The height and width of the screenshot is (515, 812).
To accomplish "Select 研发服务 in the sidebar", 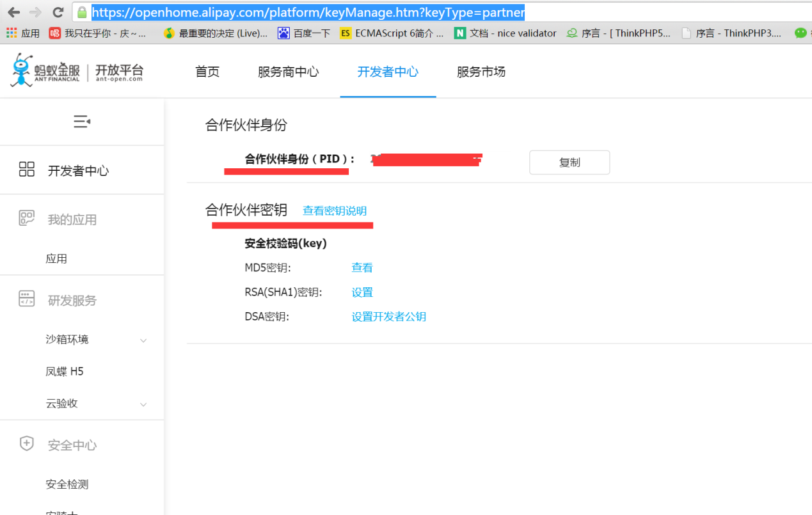I will coord(72,301).
